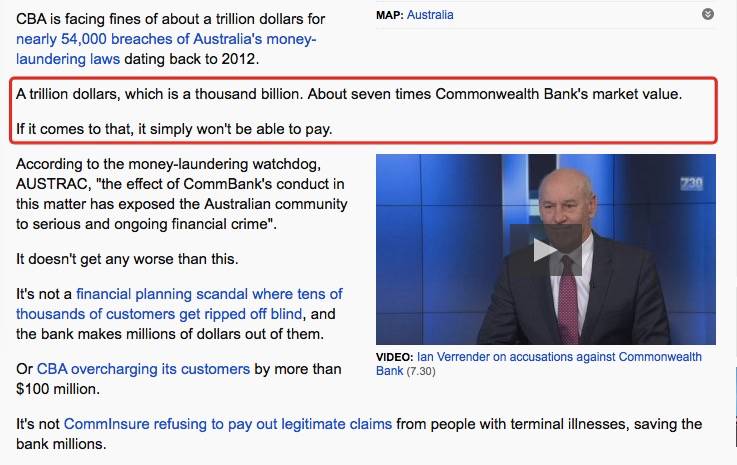The width and height of the screenshot is (737, 465).
Task: Click the '(7.30)' caption duration text
Action: pos(421,371)
